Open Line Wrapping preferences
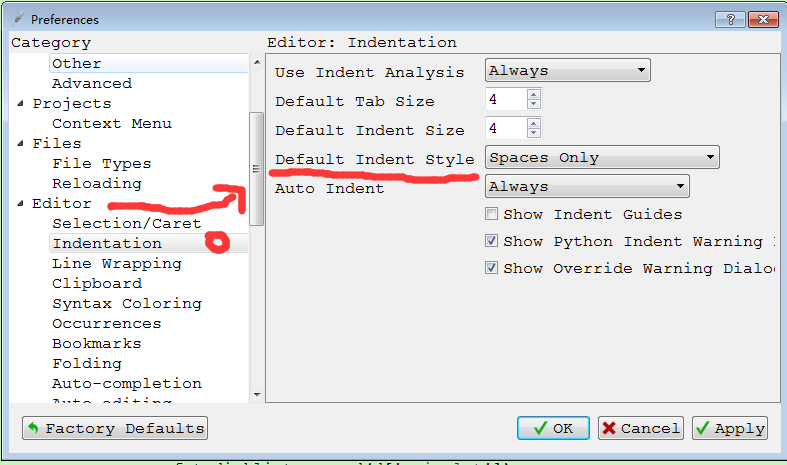Screen dimensions: 787x465 pos(117,264)
